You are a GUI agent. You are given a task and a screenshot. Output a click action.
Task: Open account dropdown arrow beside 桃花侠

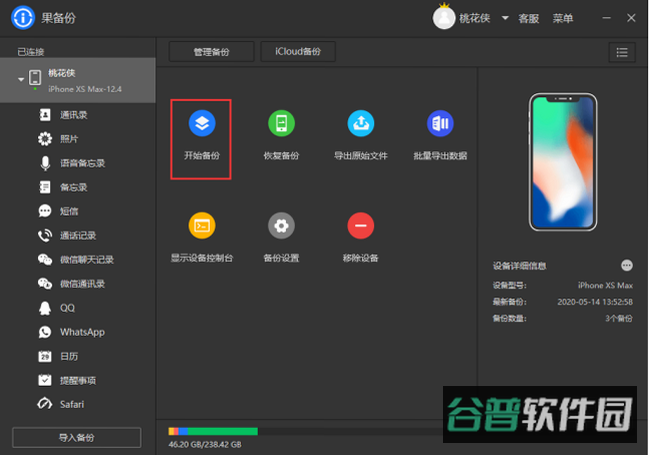pos(505,18)
